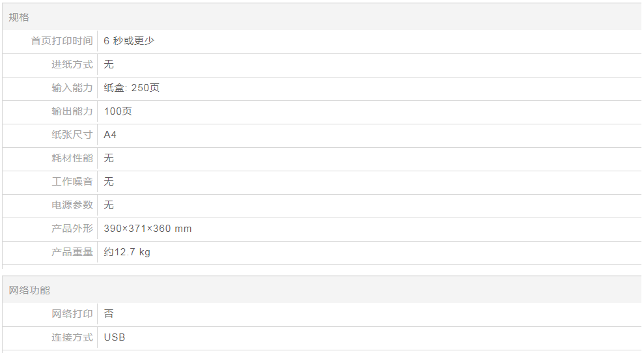Image resolution: width=644 pixels, height=353 pixels.
Task: Click the 输入能力 label
Action: point(72,88)
